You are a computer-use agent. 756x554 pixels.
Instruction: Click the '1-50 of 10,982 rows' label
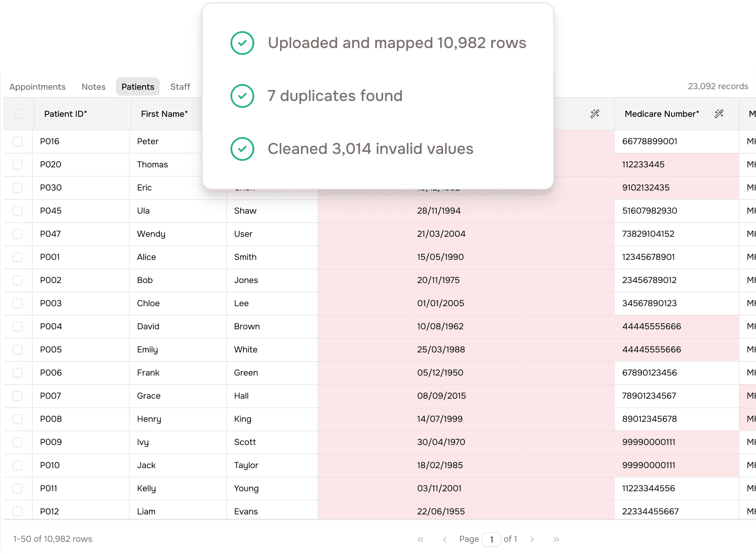point(52,539)
